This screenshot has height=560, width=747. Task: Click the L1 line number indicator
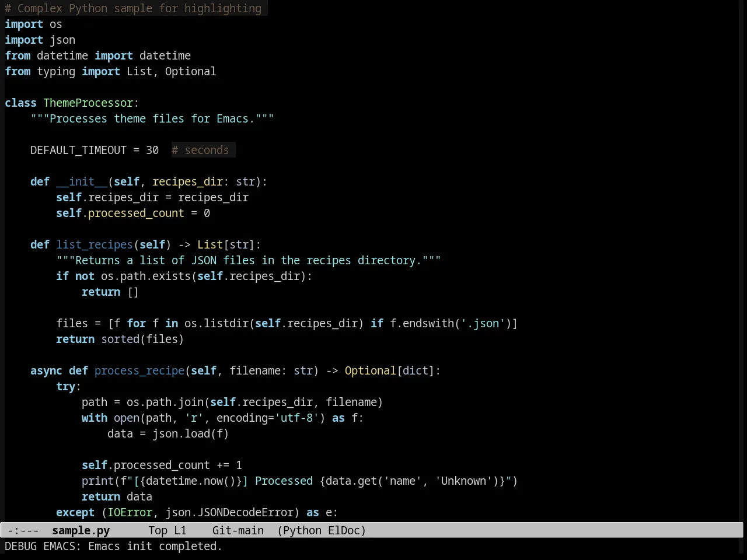click(180, 530)
